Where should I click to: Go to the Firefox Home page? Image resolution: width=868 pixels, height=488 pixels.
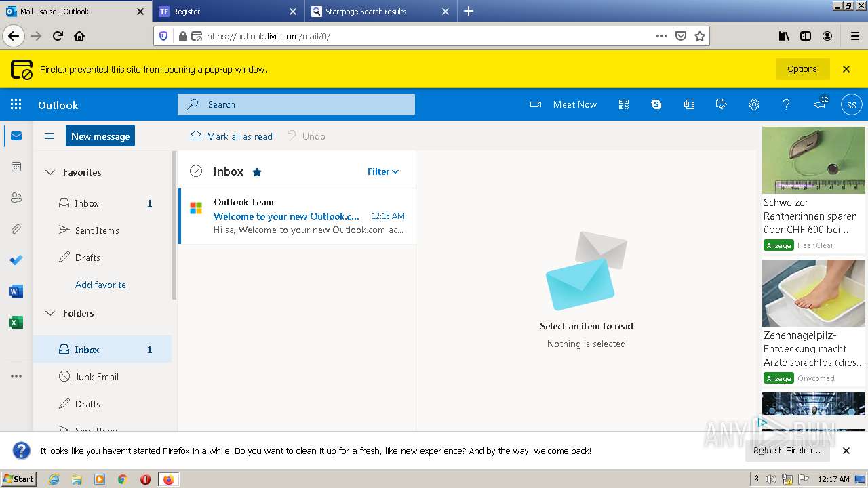click(x=79, y=36)
